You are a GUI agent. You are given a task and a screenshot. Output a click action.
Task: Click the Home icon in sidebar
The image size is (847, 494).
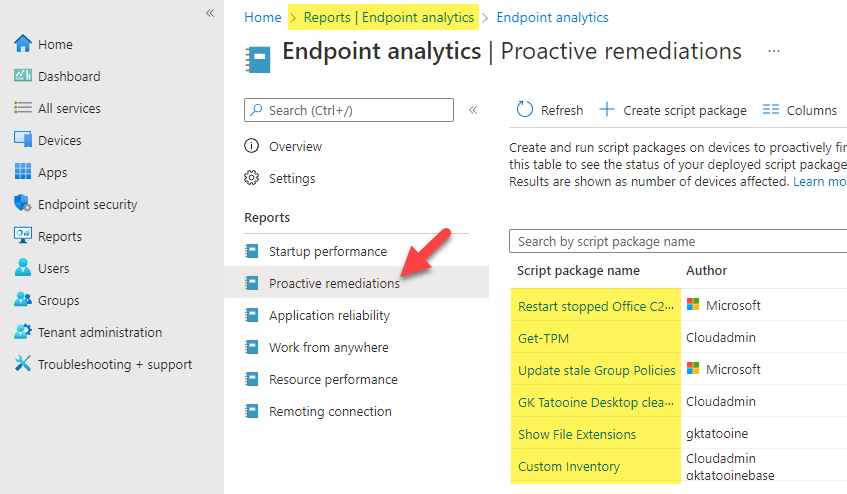23,44
